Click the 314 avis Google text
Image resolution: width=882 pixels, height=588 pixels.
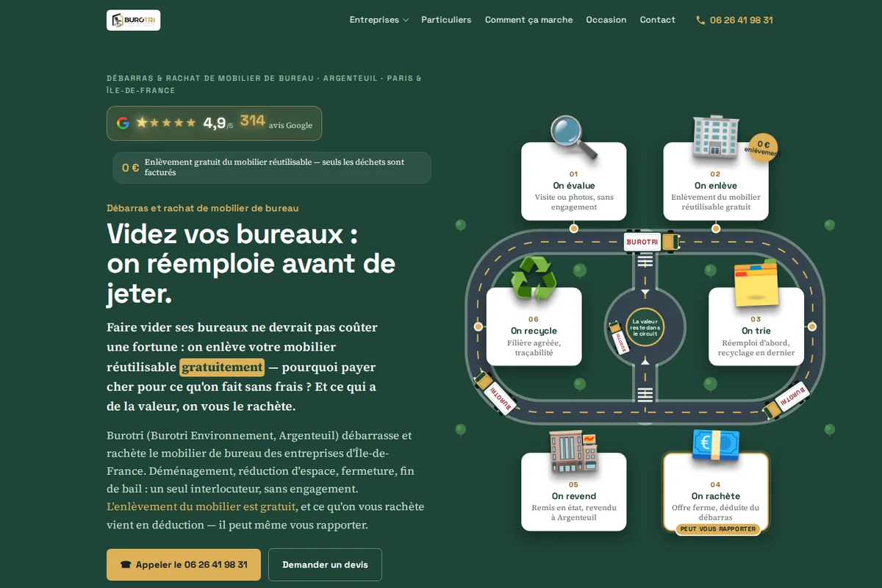pyautogui.click(x=276, y=122)
